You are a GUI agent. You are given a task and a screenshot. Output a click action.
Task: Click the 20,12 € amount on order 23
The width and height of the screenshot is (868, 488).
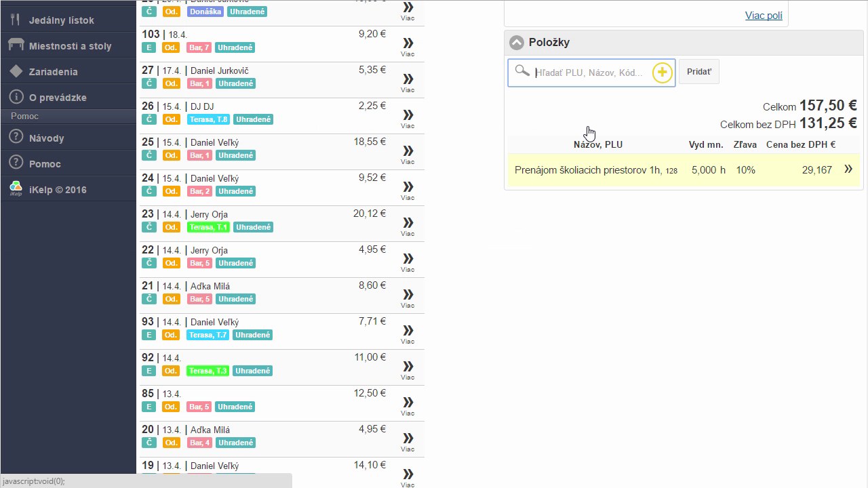pyautogui.click(x=370, y=213)
